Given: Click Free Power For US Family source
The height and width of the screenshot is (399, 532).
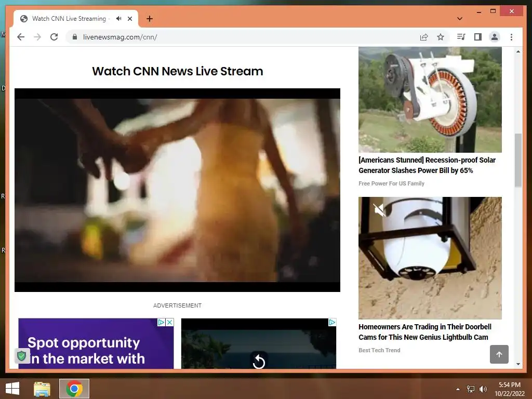Looking at the screenshot, I should point(391,183).
